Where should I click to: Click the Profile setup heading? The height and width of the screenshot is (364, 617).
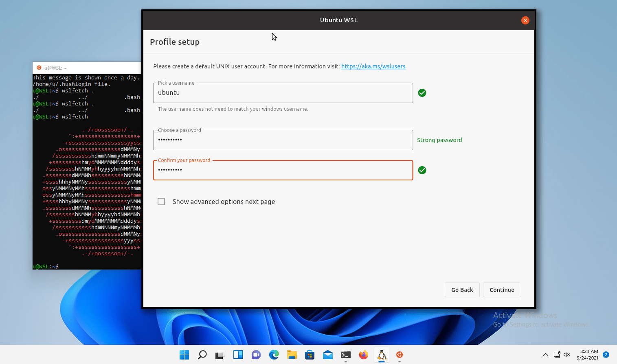pos(175,42)
